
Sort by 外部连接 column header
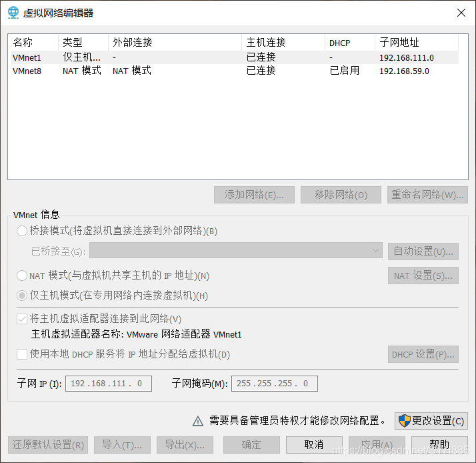coord(175,43)
